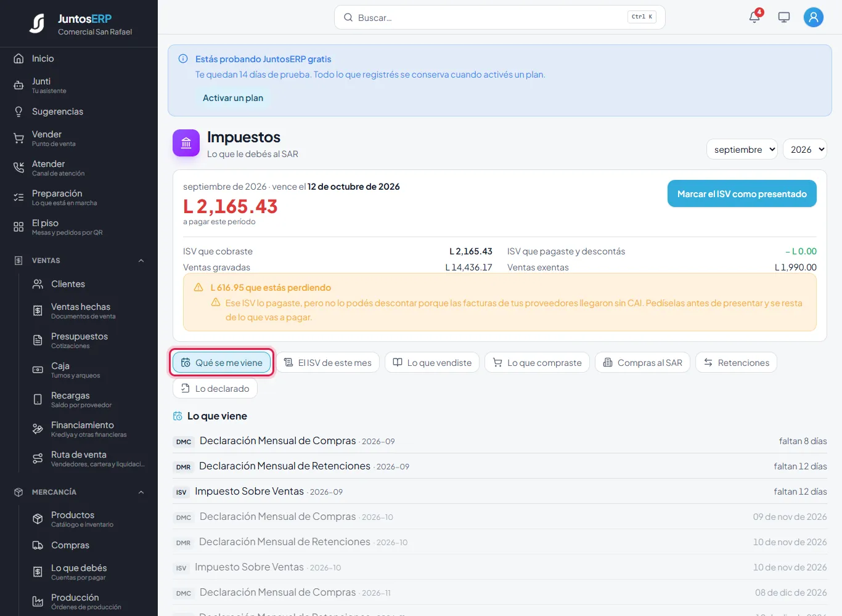Click the JuntosERP logo icon
This screenshot has height=616, width=842.
pos(37,23)
